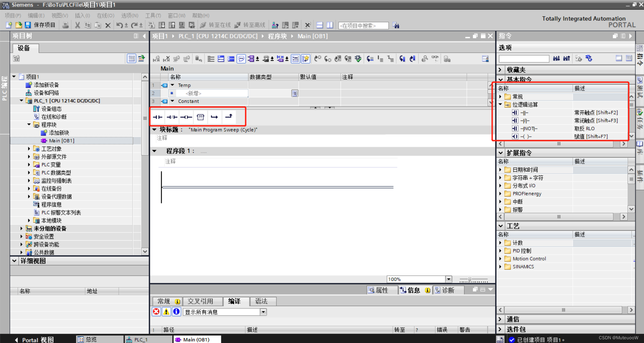
Task: Click 保存项目 to save the project
Action: [x=41, y=25]
